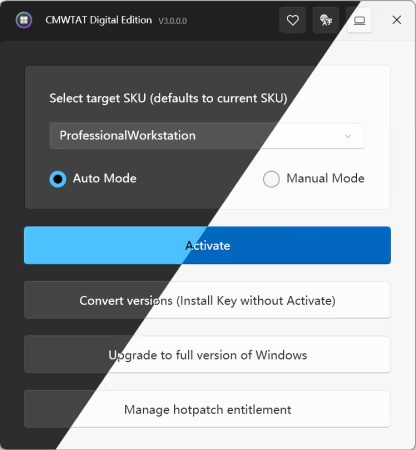Click the heart donate icon
Image resolution: width=416 pixels, height=450 pixels.
coord(292,20)
